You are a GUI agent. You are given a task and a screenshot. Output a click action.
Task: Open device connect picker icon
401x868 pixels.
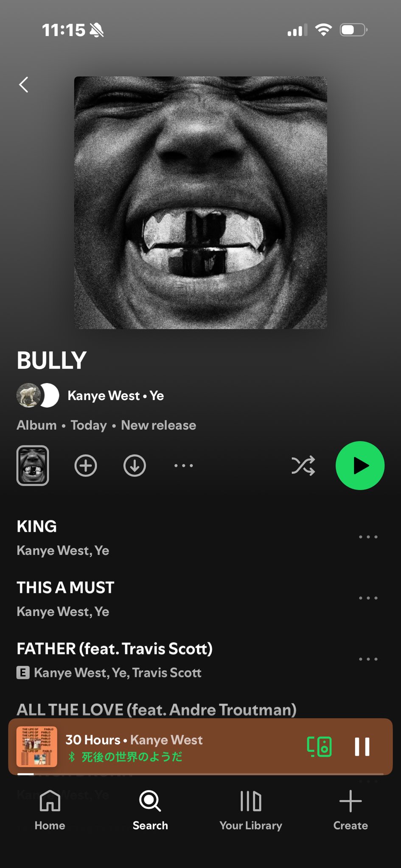click(319, 747)
